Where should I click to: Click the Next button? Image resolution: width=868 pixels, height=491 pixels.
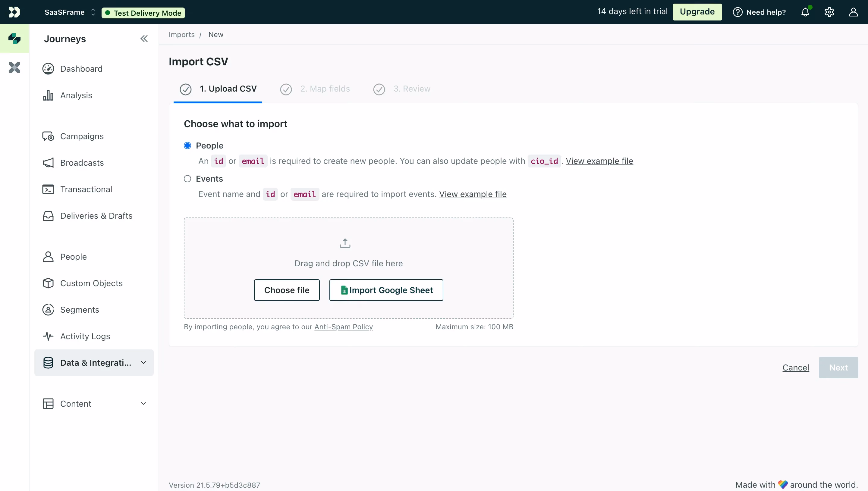point(838,367)
